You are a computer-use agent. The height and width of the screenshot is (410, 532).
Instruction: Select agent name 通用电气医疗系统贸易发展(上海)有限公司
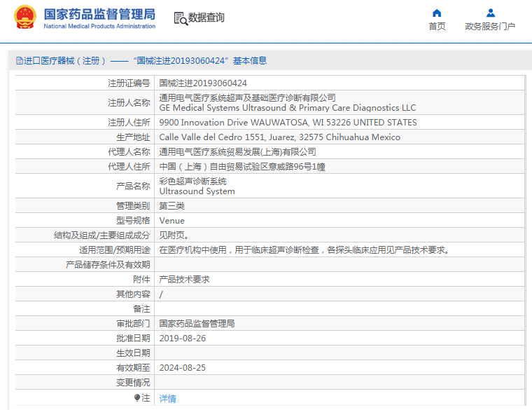click(x=237, y=152)
